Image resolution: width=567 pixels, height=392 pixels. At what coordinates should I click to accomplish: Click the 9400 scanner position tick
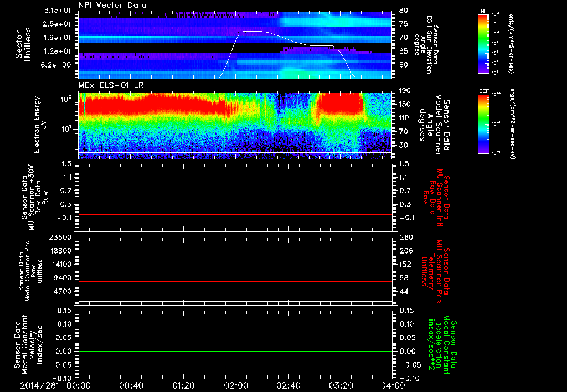pos(63,278)
